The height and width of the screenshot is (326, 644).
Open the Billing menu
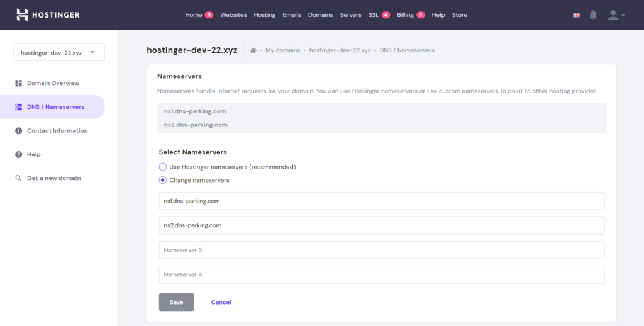405,15
